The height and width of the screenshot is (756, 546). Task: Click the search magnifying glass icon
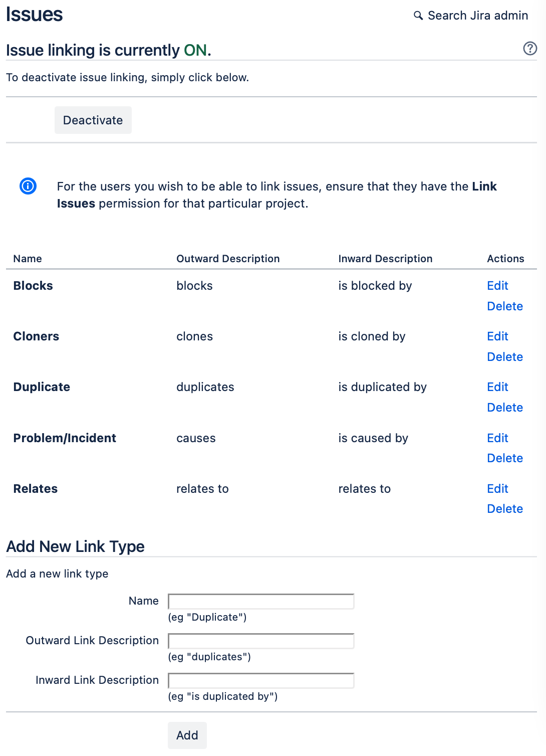coord(419,16)
